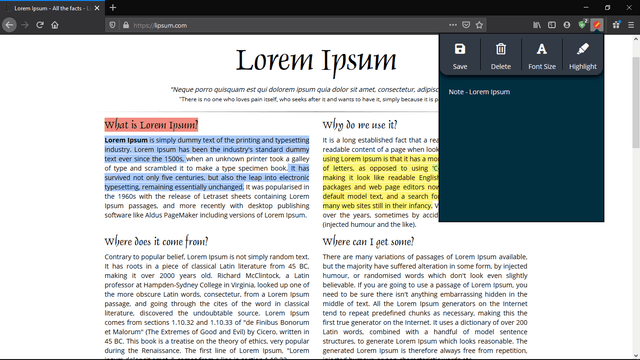Open a new browser tab

point(113,8)
